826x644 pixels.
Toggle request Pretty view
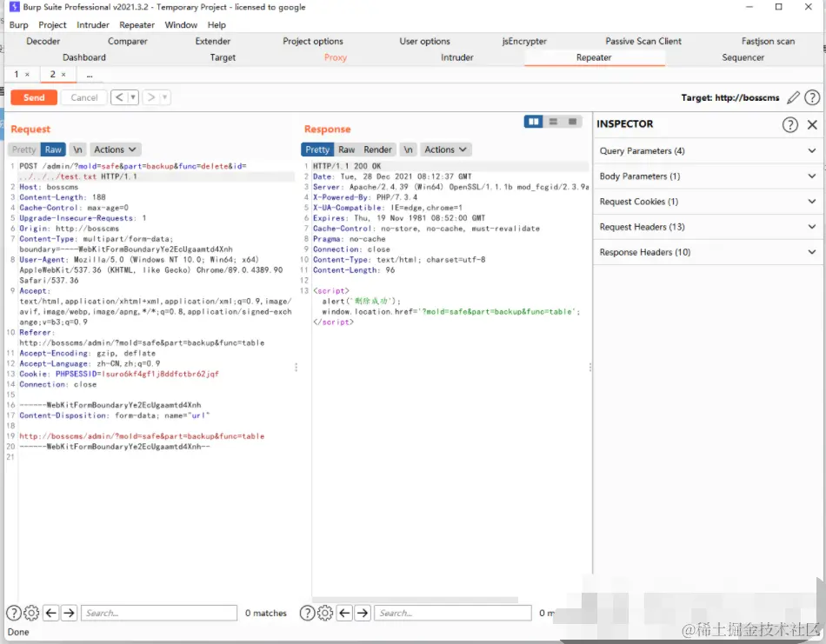[x=23, y=149]
